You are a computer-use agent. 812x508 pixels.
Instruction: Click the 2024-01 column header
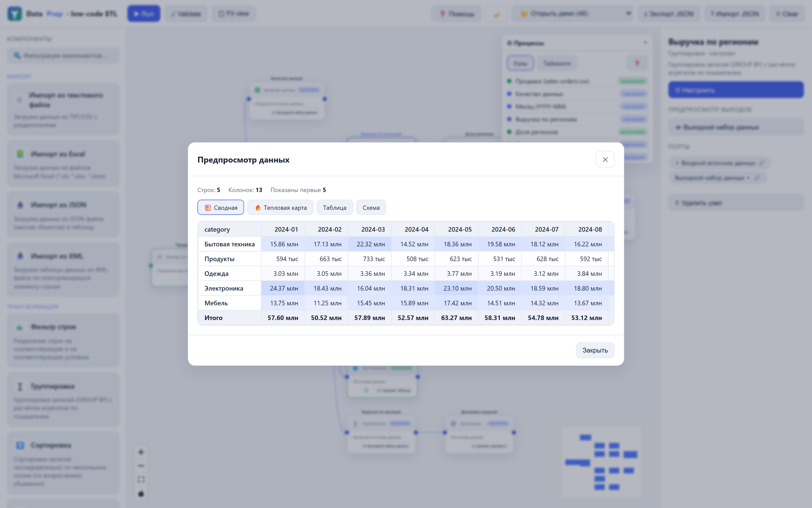coord(283,229)
